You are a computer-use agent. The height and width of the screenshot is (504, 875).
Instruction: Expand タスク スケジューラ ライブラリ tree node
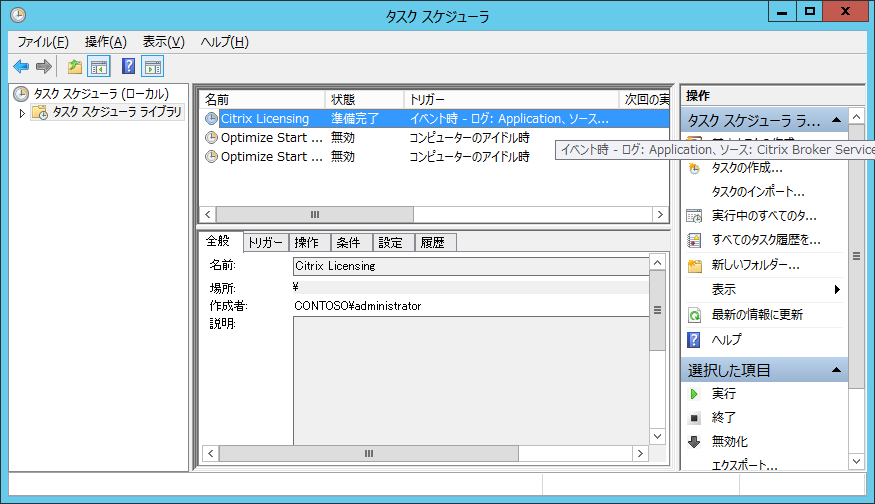23,113
